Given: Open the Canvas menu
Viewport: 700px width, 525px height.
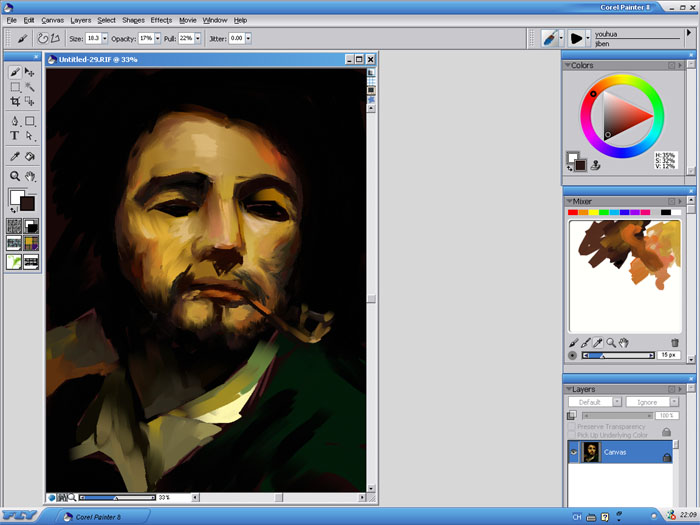Looking at the screenshot, I should pyautogui.click(x=53, y=20).
